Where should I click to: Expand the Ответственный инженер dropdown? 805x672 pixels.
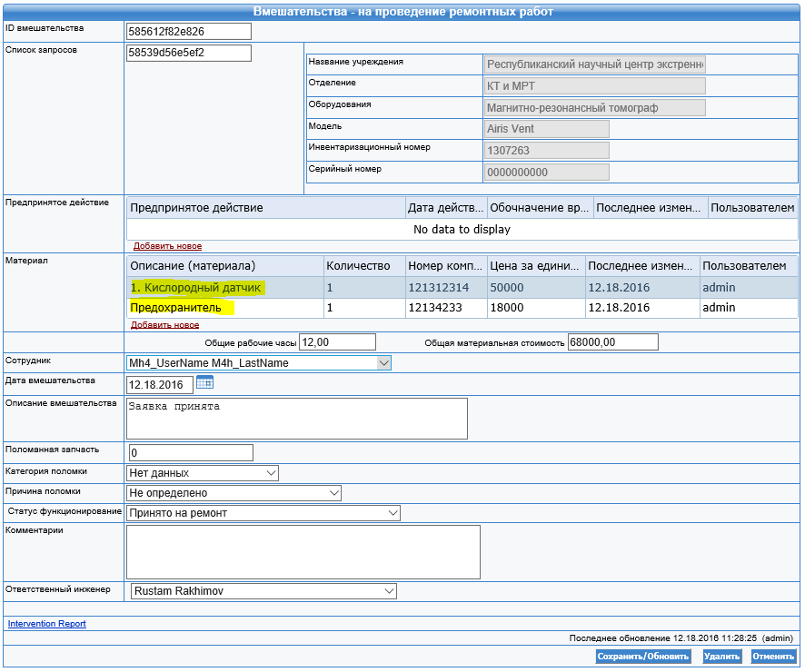click(263, 591)
